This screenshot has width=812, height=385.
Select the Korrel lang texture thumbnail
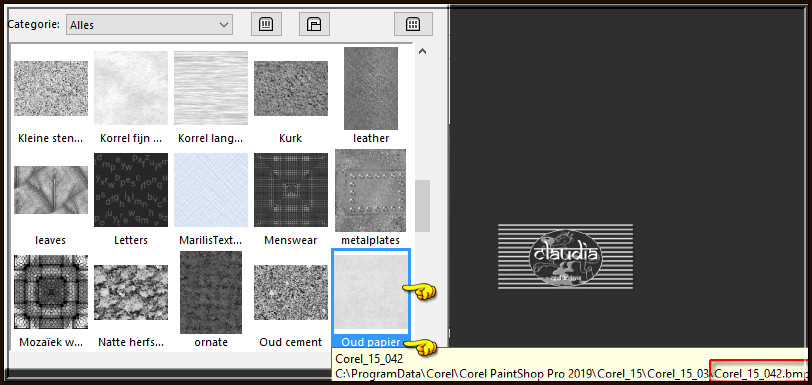coord(211,88)
